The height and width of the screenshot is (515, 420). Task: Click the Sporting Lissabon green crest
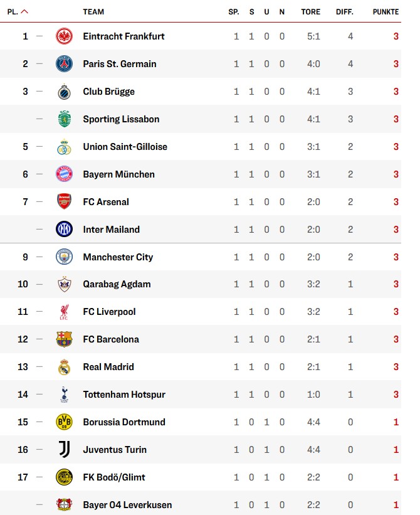64,119
